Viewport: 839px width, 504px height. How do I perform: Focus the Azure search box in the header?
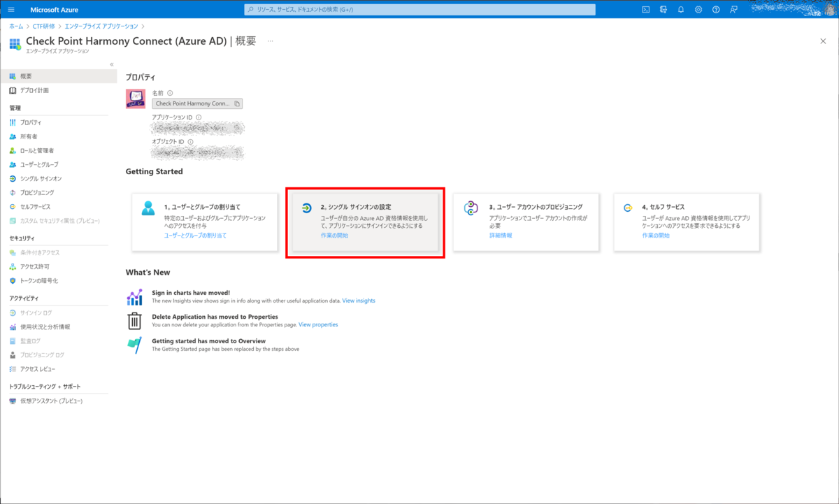tap(419, 9)
